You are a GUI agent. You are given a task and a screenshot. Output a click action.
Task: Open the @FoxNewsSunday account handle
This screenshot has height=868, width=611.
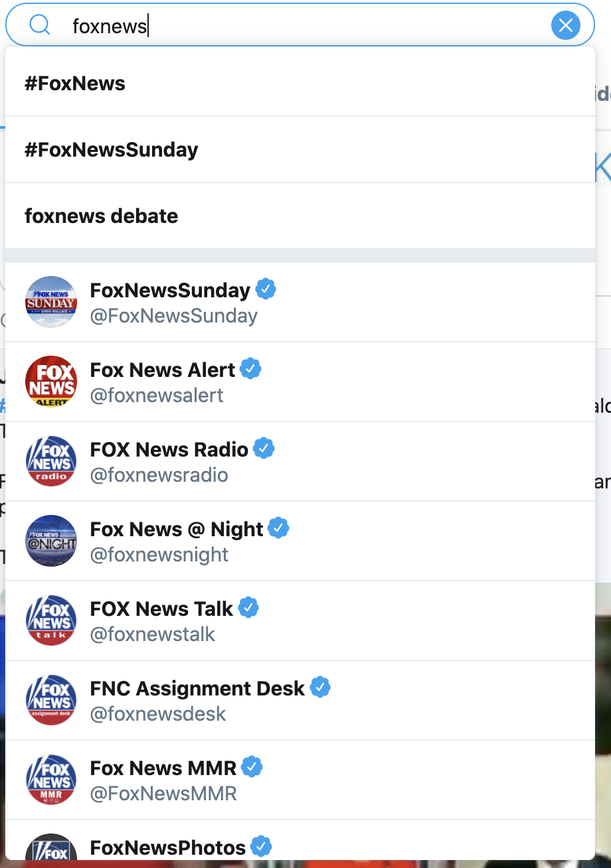pos(174,316)
